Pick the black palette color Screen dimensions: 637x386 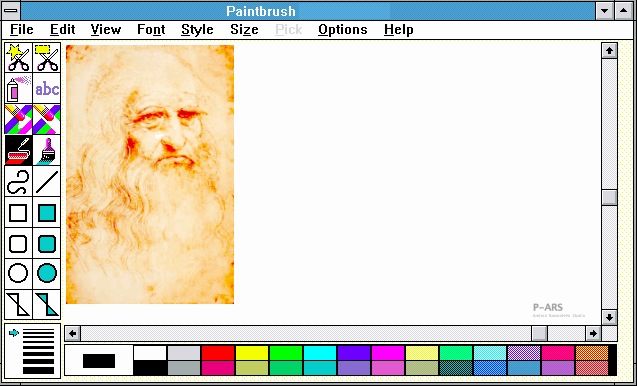pos(150,368)
